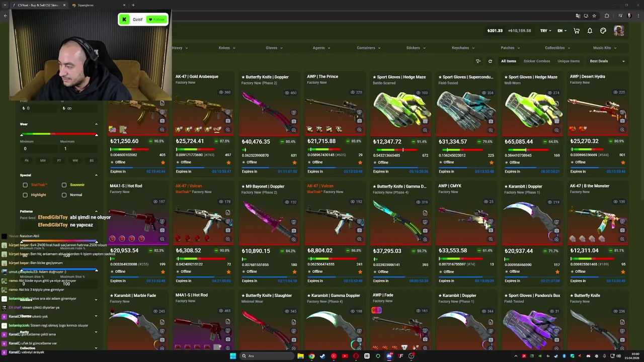Expand the Gloves category menu
The image size is (644, 362).
(274, 48)
